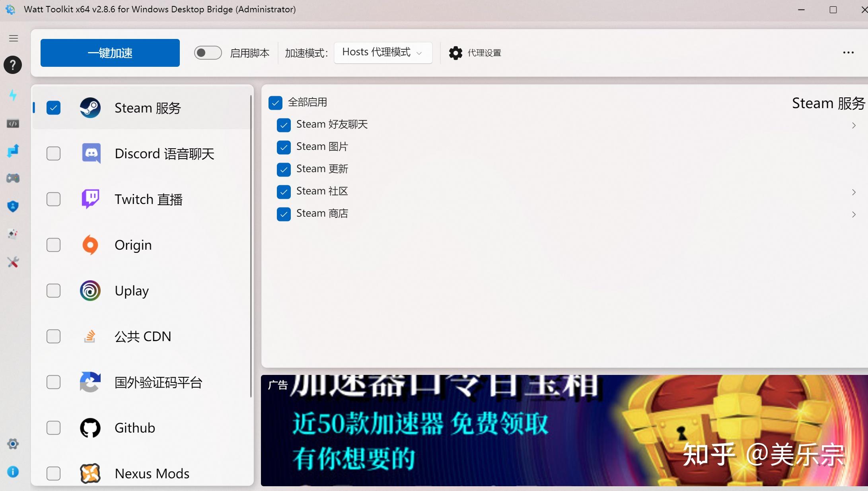Expand the Steam 商店 chevron
868x491 pixels.
pyautogui.click(x=854, y=214)
